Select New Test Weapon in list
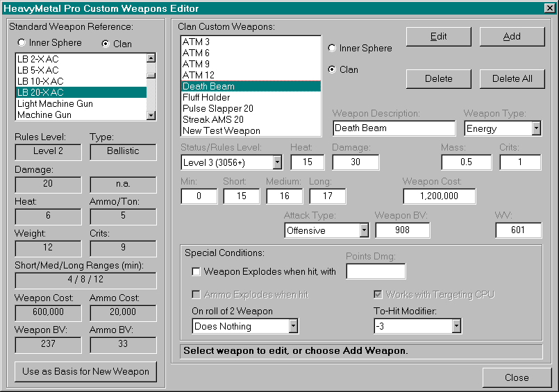Viewport: 559px width, 392px height. click(251, 130)
